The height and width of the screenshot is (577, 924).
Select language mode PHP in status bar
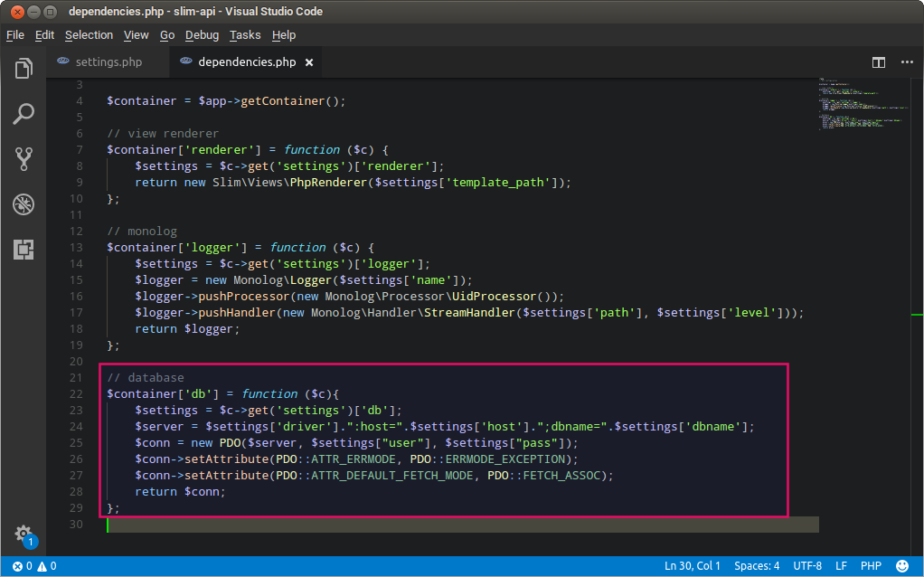pyautogui.click(x=871, y=566)
